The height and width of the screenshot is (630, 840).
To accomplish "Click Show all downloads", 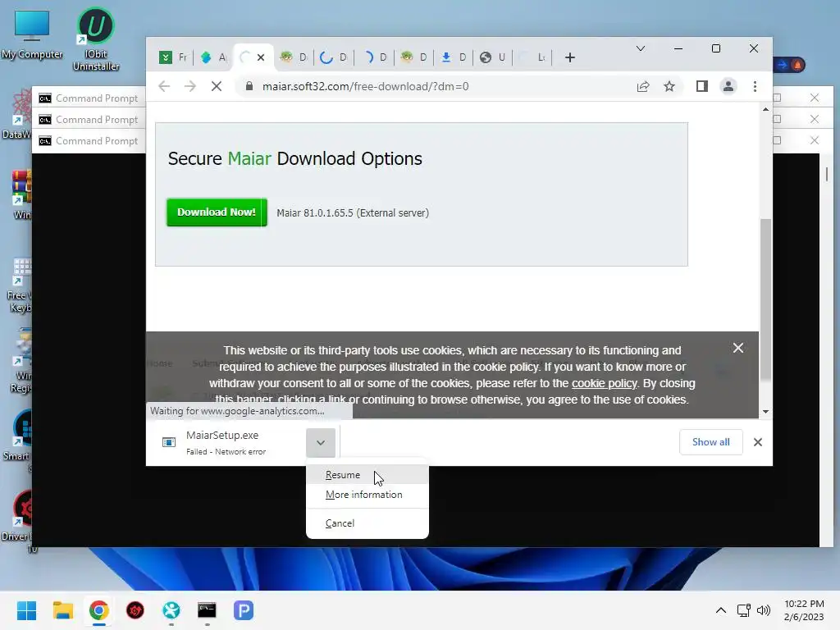I will [x=711, y=442].
